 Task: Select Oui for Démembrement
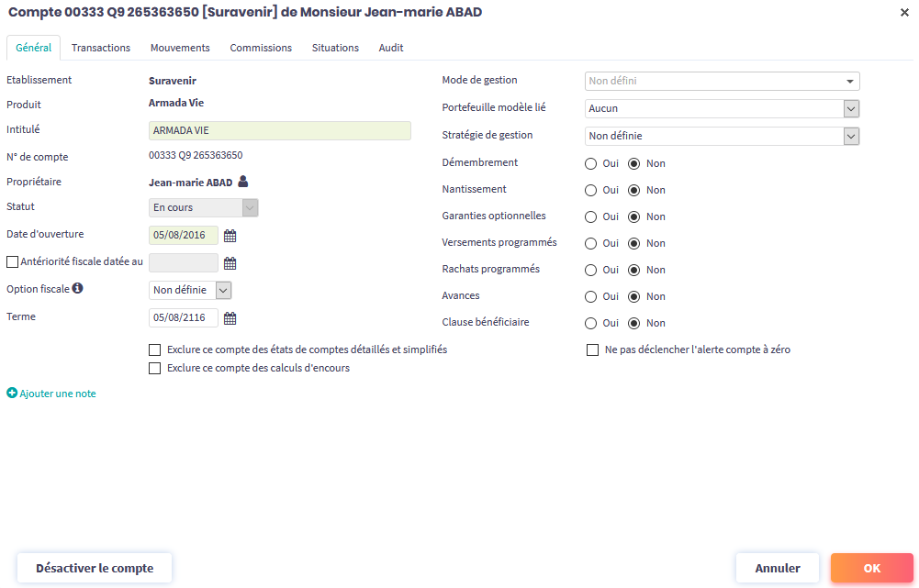pos(591,163)
